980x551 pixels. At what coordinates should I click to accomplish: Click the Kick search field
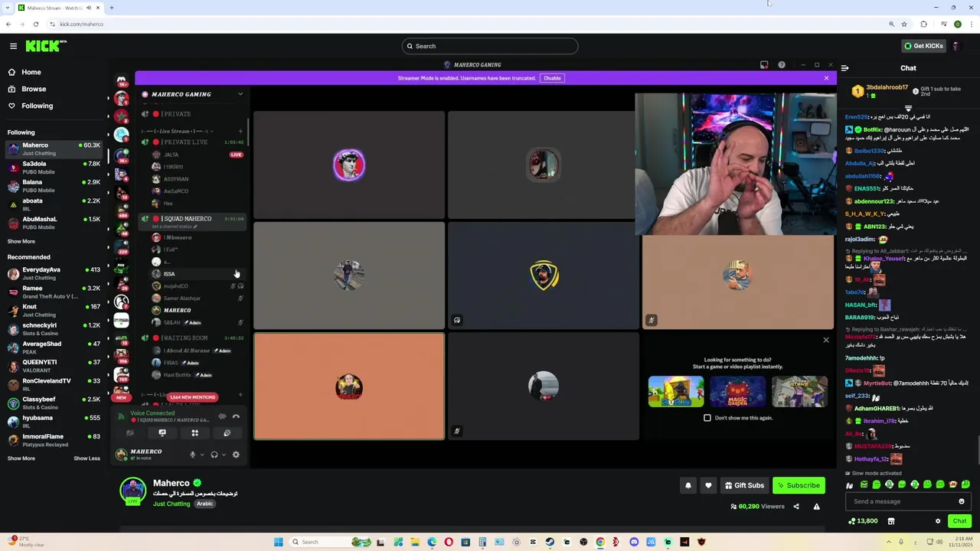pos(490,46)
